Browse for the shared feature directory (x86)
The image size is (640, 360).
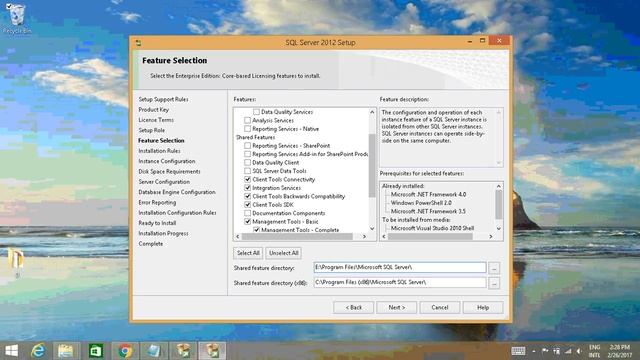point(494,283)
